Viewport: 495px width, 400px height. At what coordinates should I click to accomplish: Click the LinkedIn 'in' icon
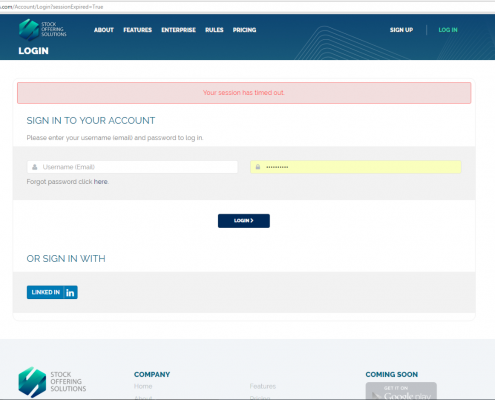(70, 293)
